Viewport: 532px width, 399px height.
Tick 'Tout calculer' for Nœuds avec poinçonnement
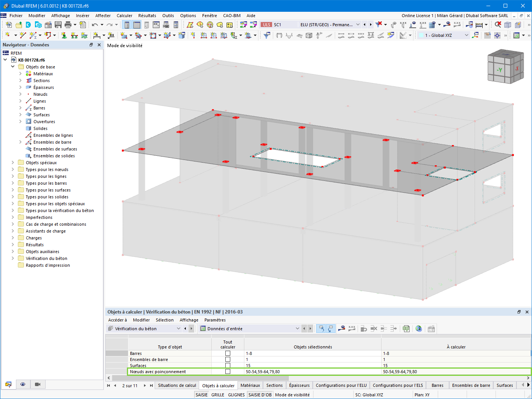(228, 372)
